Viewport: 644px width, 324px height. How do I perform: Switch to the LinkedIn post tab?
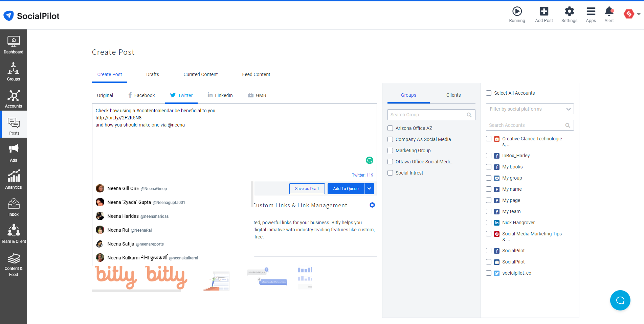coord(220,95)
